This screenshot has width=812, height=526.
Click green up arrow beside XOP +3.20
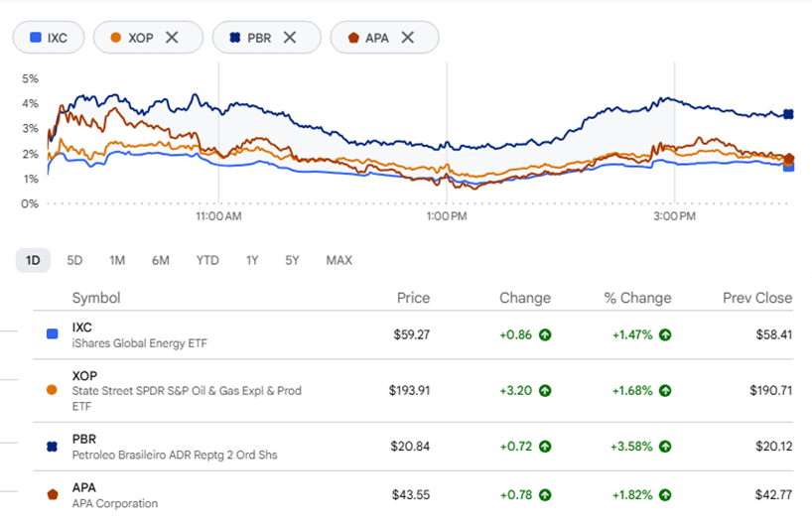(545, 390)
